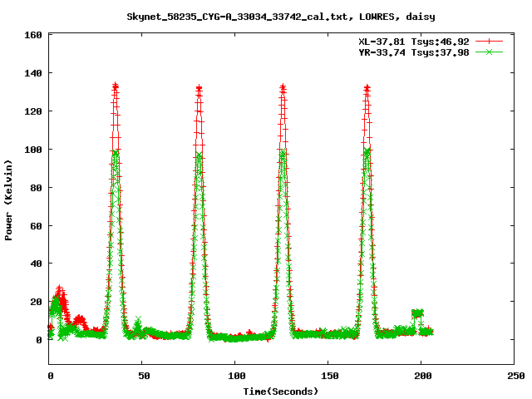Viewport: 532px width, 399px height.
Task: Click the 200 x-axis tick label
Action: click(x=423, y=376)
